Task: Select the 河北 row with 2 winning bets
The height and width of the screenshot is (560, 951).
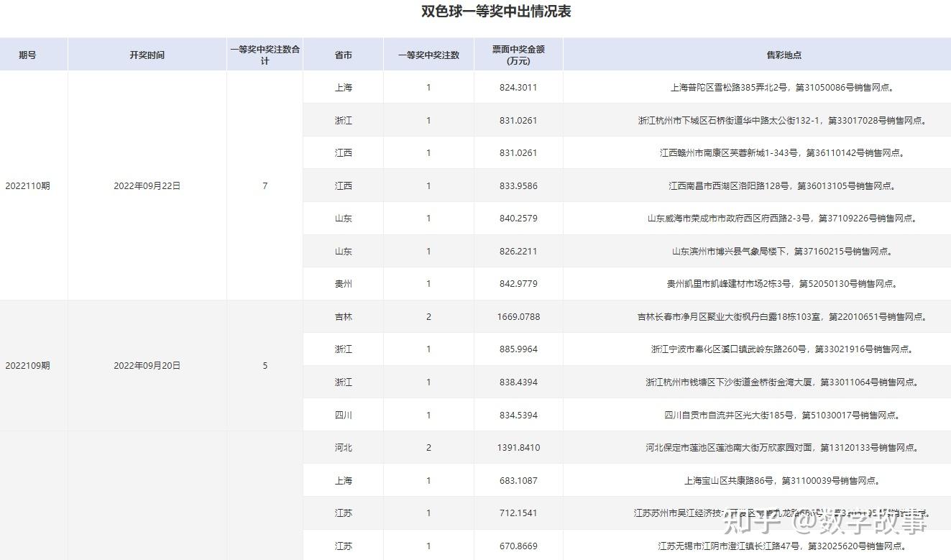Action: click(342, 447)
